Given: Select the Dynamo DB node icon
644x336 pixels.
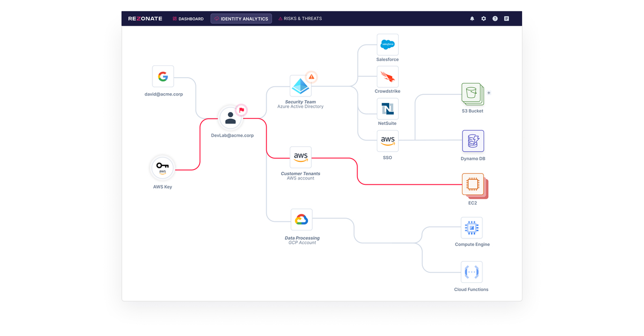Looking at the screenshot, I should click(473, 141).
